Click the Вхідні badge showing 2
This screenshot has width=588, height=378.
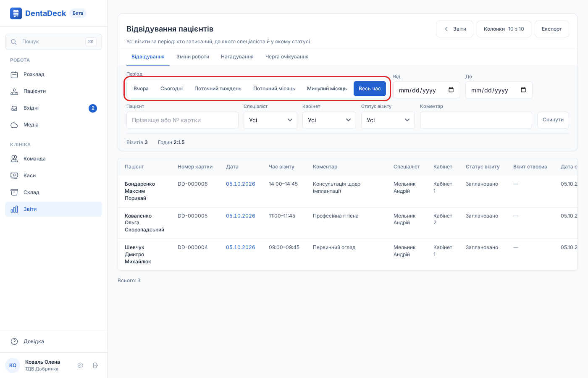click(93, 108)
